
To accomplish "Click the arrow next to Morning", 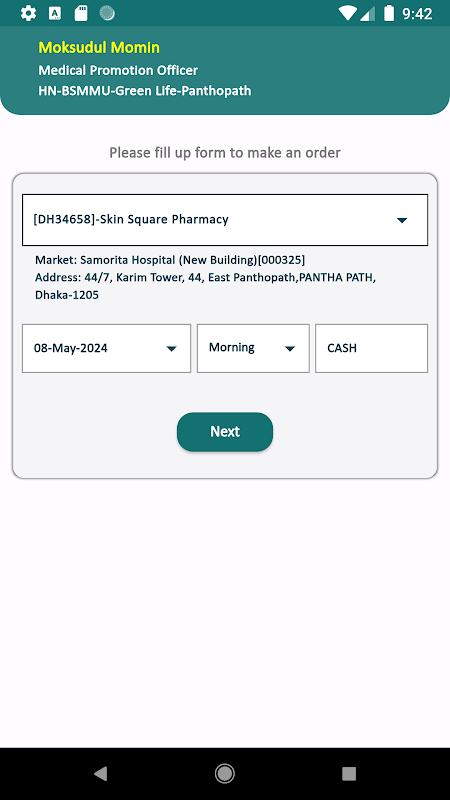I will 290,348.
